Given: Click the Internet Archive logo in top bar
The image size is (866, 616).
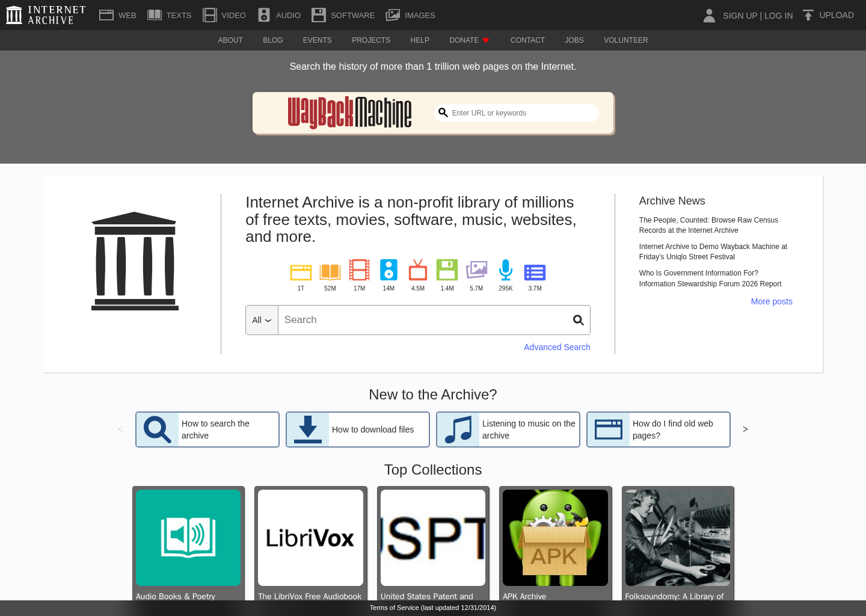Looking at the screenshot, I should pyautogui.click(x=46, y=15).
